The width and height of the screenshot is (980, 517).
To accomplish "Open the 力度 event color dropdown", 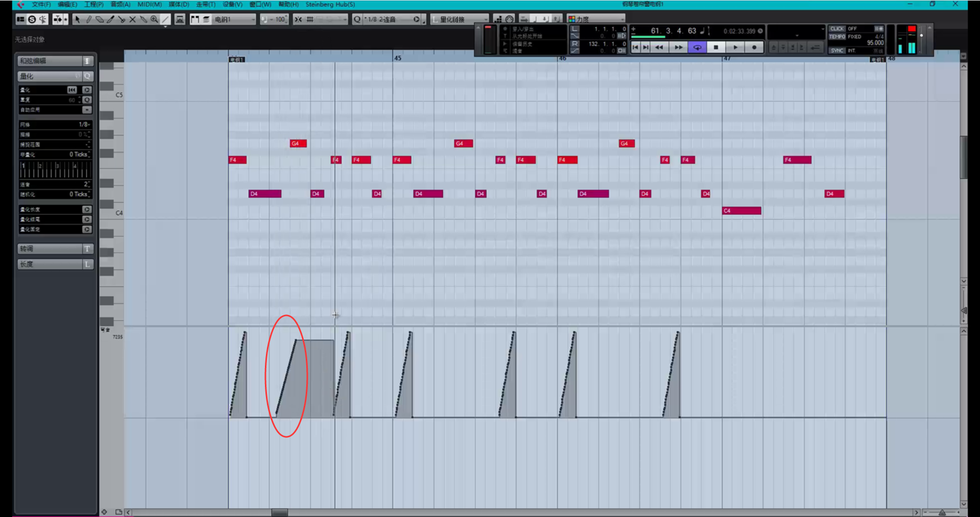I will click(596, 19).
